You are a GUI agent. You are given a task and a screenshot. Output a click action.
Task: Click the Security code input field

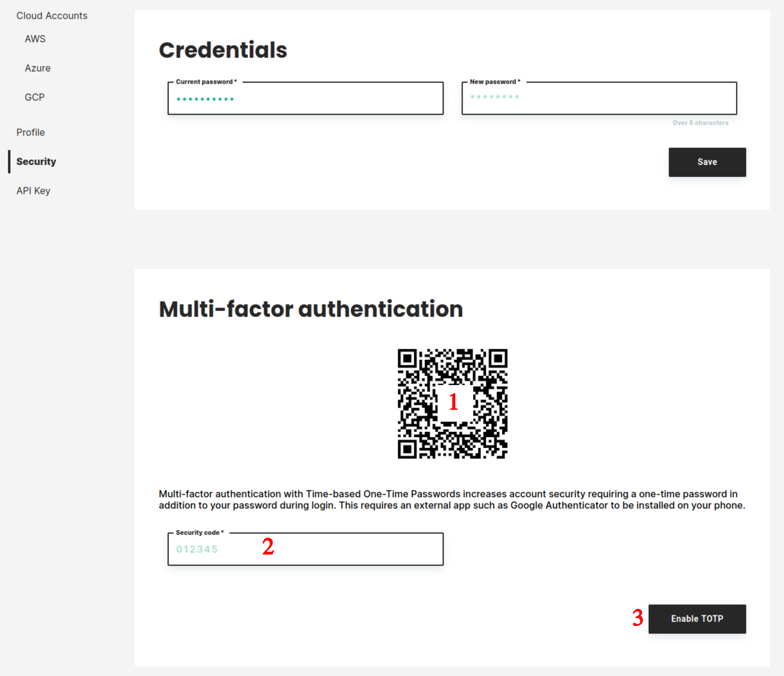click(x=305, y=549)
